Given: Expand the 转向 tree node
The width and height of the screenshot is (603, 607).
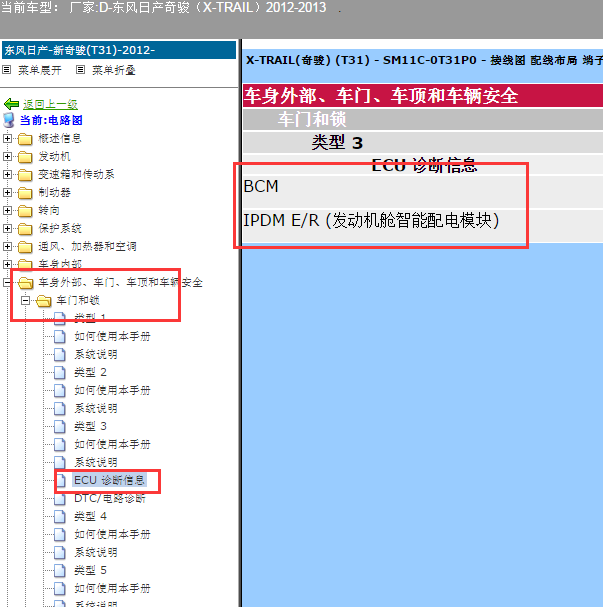Looking at the screenshot, I should [x=7, y=210].
